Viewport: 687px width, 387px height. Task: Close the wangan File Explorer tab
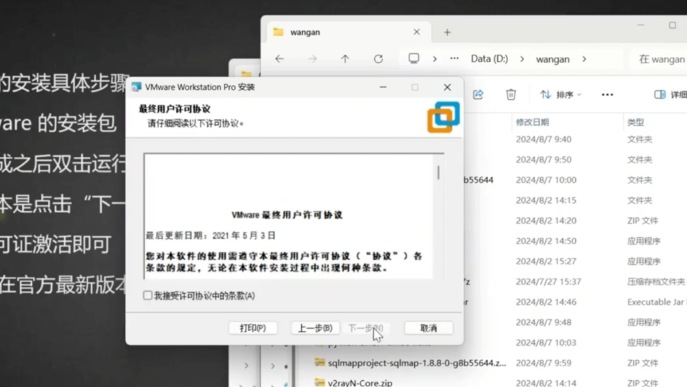pyautogui.click(x=416, y=32)
